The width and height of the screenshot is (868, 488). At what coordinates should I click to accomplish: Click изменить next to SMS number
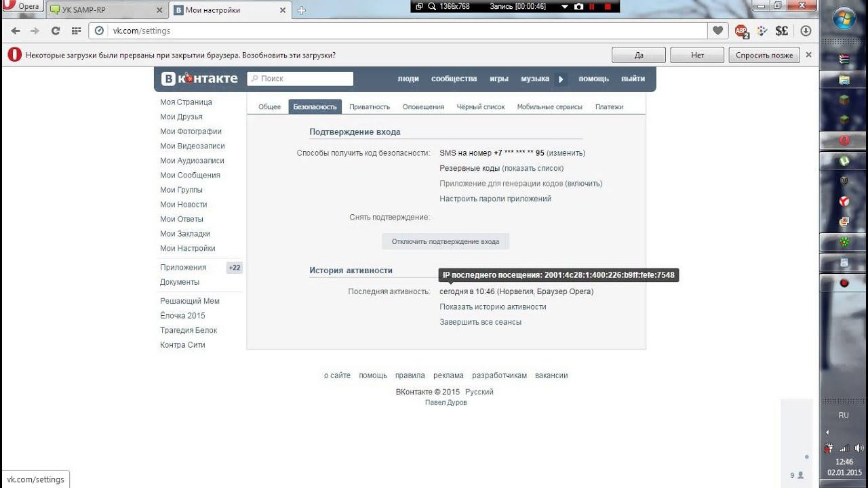point(566,153)
